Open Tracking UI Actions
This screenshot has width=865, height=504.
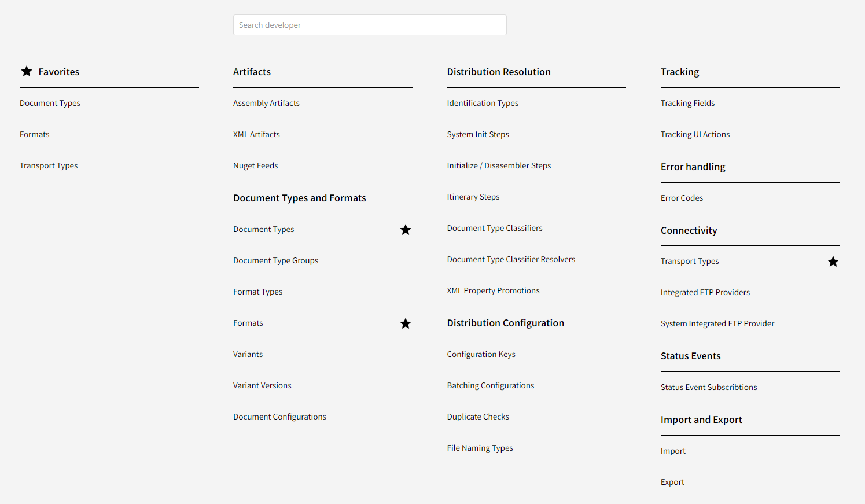pos(695,134)
